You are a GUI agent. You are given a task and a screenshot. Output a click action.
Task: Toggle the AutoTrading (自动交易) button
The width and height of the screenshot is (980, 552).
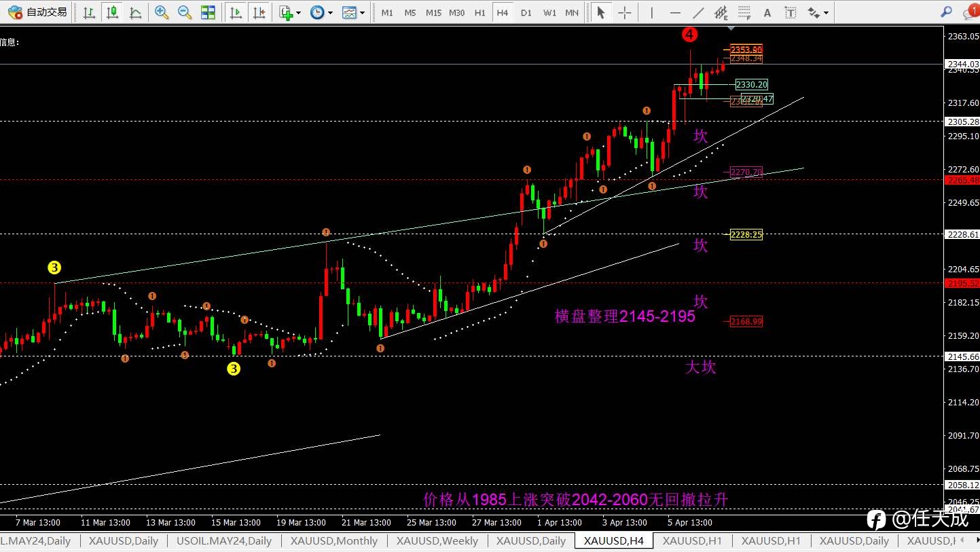[38, 12]
